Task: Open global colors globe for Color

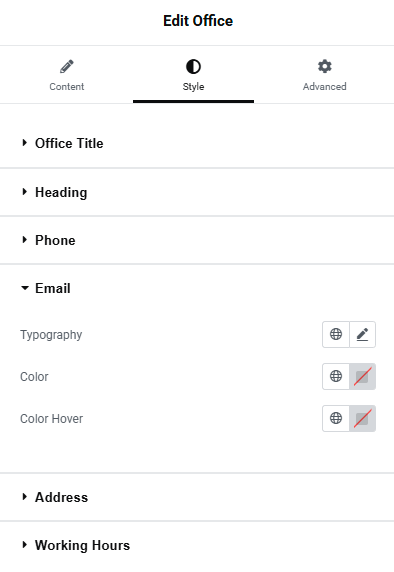Action: pos(336,376)
